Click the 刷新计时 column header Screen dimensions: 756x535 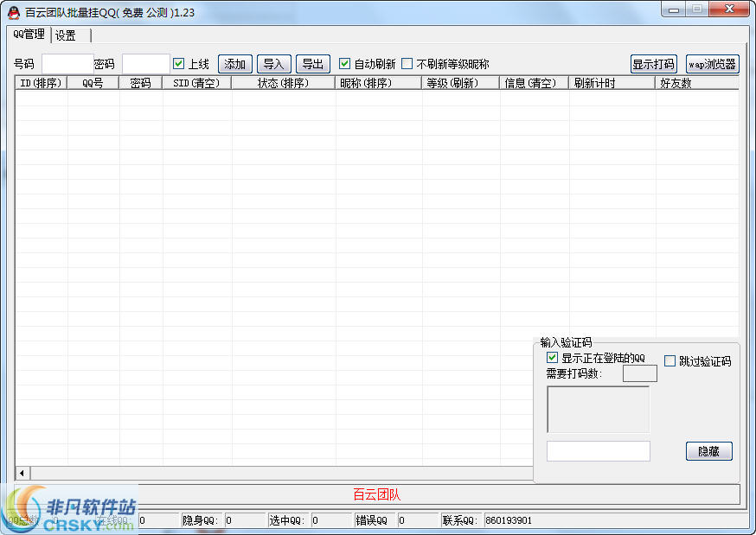point(612,83)
